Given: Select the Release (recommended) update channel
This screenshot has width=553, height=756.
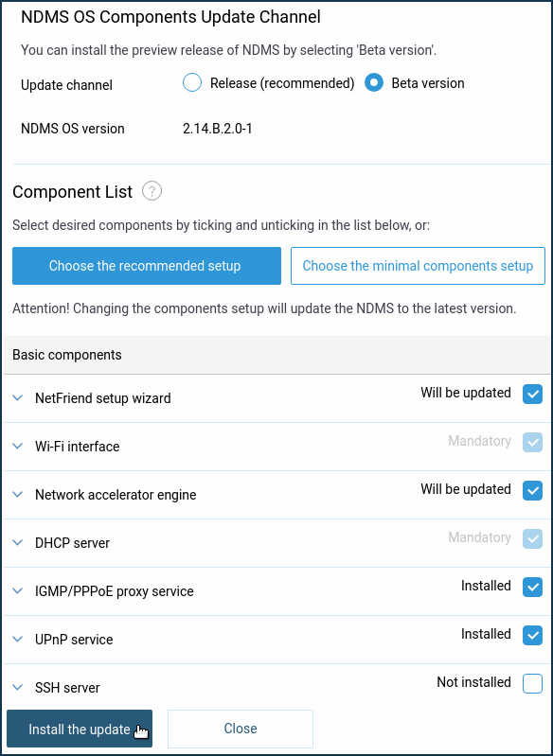Looking at the screenshot, I should pos(192,83).
